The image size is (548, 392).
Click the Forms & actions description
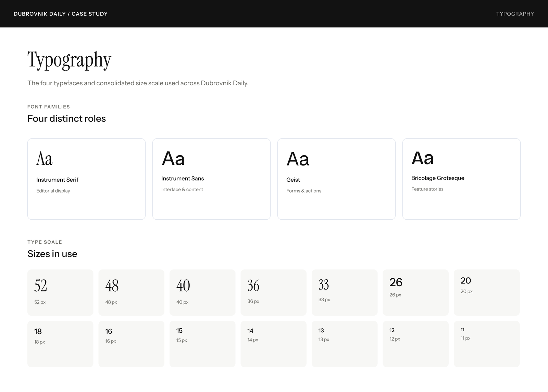pos(304,191)
